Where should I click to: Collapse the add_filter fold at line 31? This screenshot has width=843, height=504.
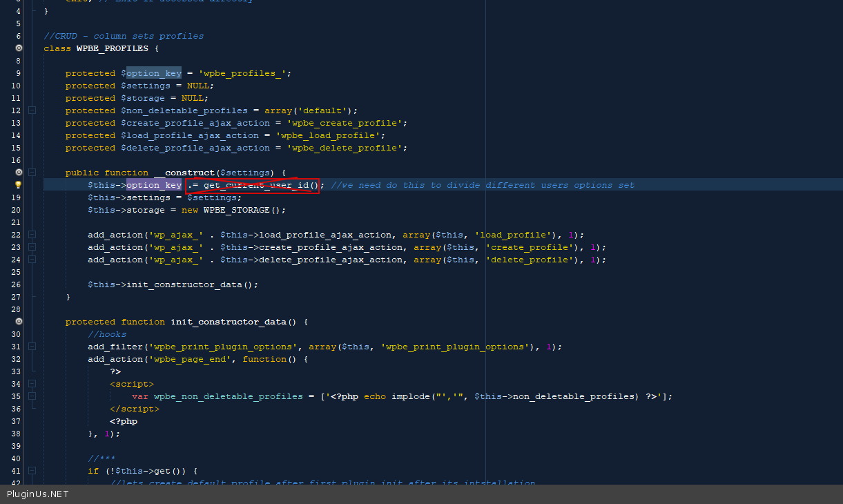pyautogui.click(x=32, y=347)
